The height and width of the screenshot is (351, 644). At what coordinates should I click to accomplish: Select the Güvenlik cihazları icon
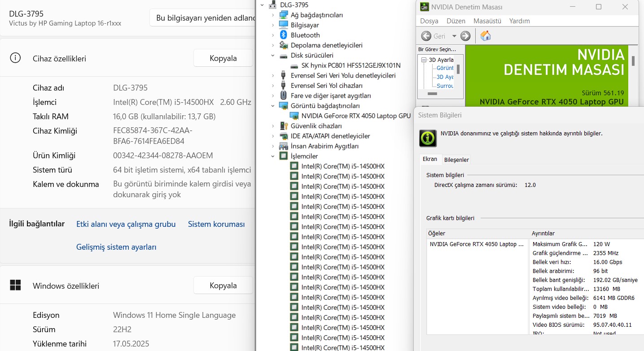click(x=283, y=126)
